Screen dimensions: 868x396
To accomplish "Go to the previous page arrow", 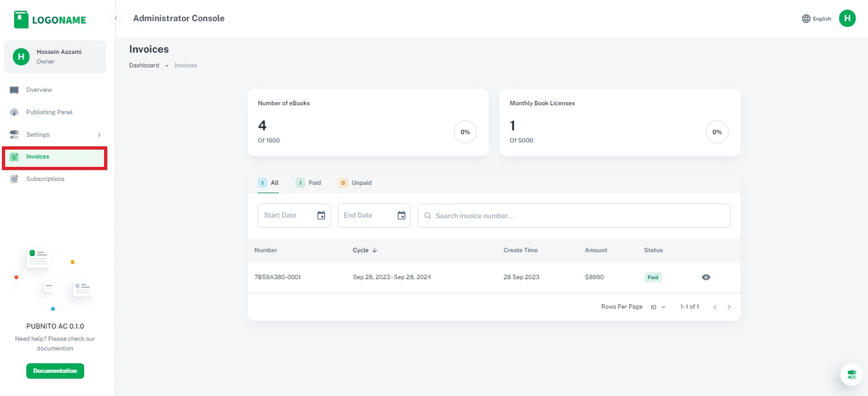I will pyautogui.click(x=715, y=307).
